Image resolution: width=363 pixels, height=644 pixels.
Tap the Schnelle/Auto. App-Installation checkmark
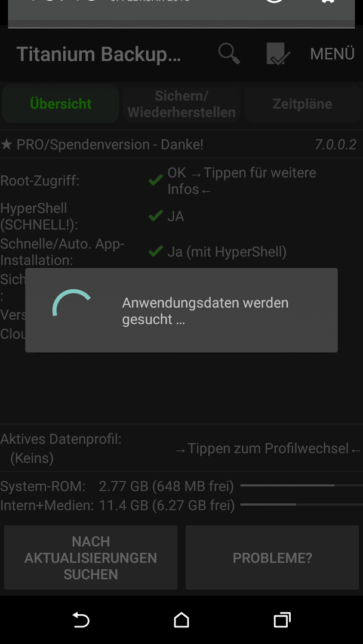155,252
